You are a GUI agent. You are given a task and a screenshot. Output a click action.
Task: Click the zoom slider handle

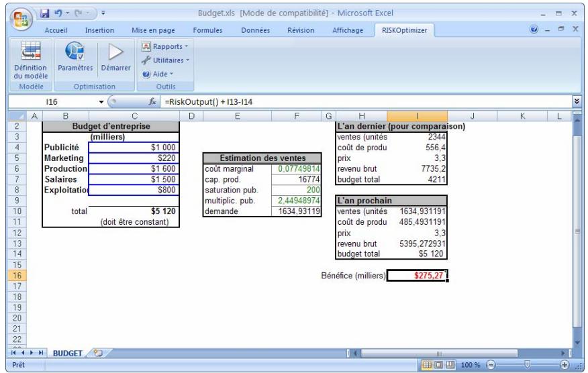click(527, 364)
